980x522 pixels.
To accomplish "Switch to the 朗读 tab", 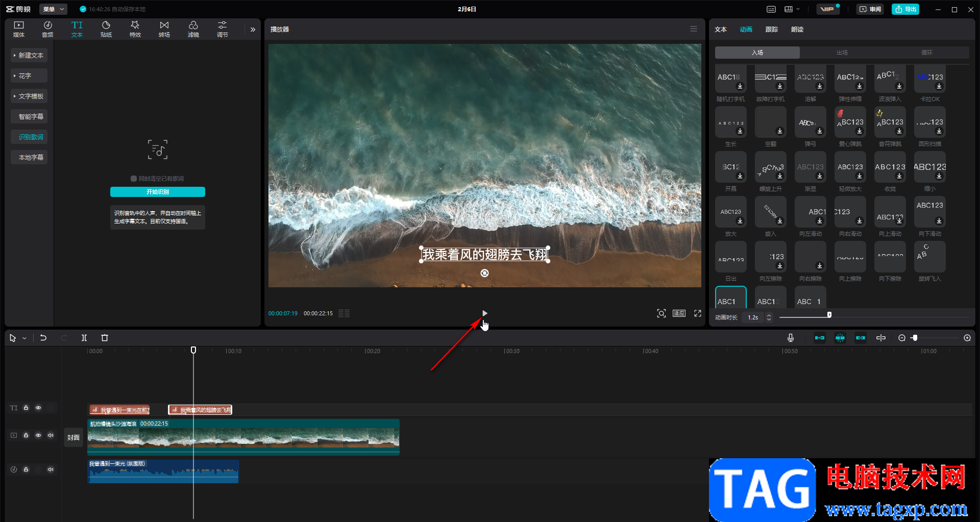I will [797, 30].
